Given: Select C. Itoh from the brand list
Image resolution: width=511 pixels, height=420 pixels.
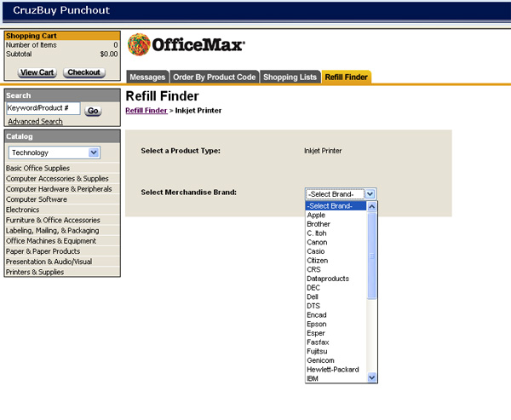Looking at the screenshot, I should pos(336,233).
